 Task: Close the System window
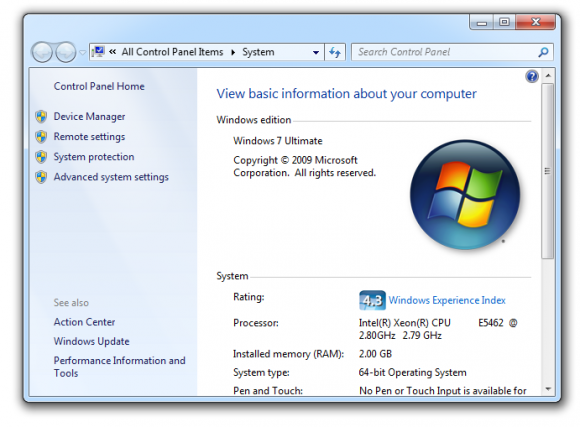(x=535, y=22)
